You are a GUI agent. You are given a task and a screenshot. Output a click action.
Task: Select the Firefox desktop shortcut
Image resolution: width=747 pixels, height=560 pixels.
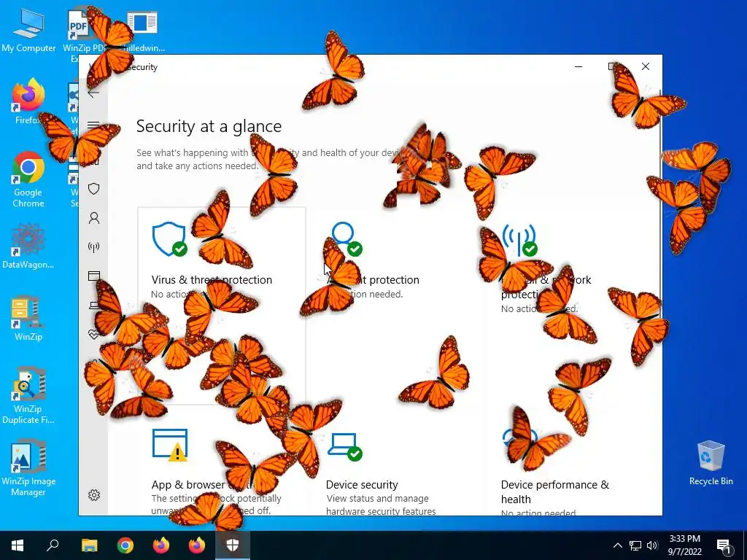(x=28, y=101)
